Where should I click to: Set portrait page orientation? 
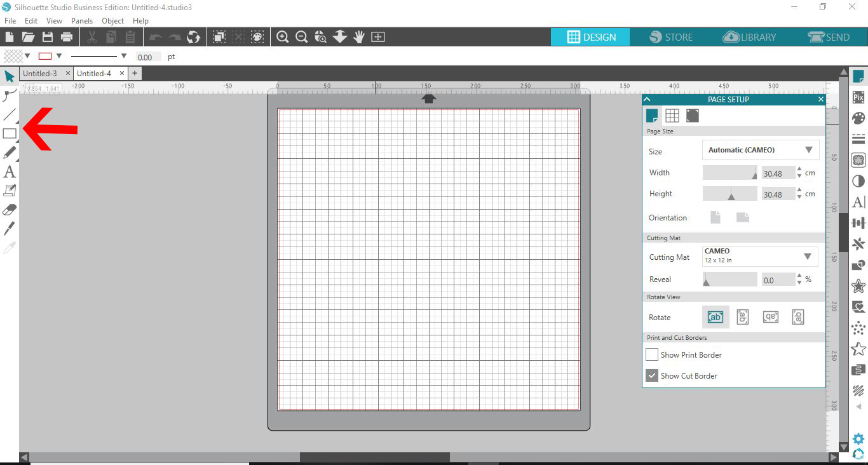coord(715,217)
